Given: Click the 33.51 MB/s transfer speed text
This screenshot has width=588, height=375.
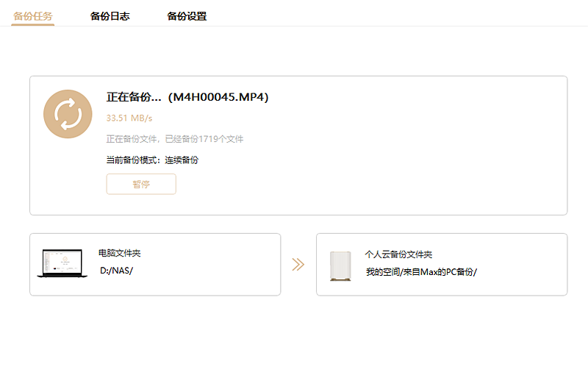Looking at the screenshot, I should click(129, 118).
